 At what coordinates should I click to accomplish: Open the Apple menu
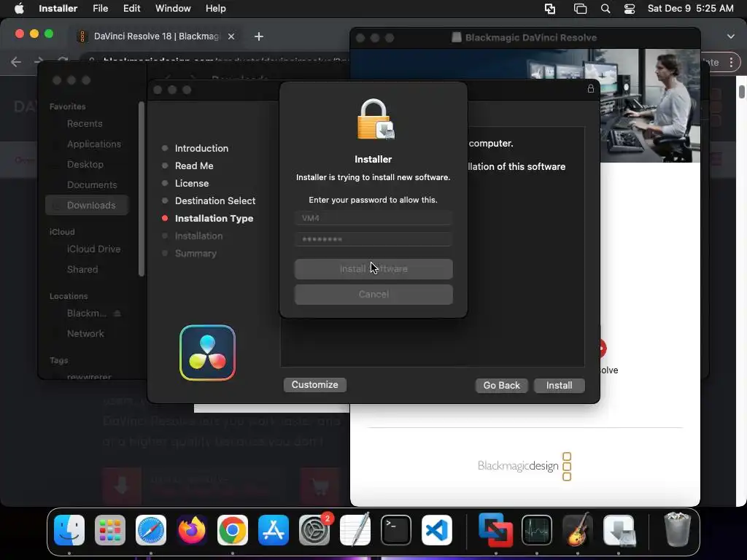[19, 9]
